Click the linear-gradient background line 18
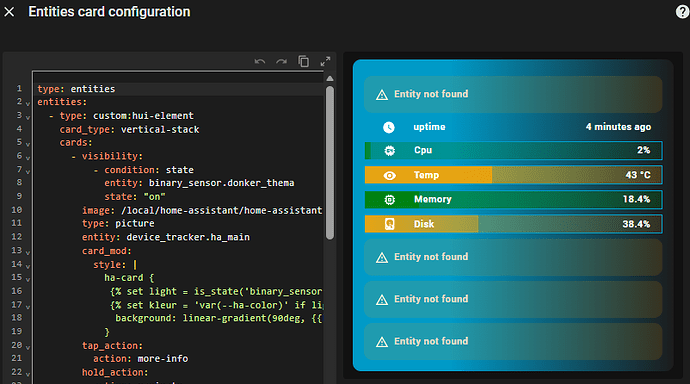Screen dimensions: 690x384 pyautogui.click(x=219, y=318)
